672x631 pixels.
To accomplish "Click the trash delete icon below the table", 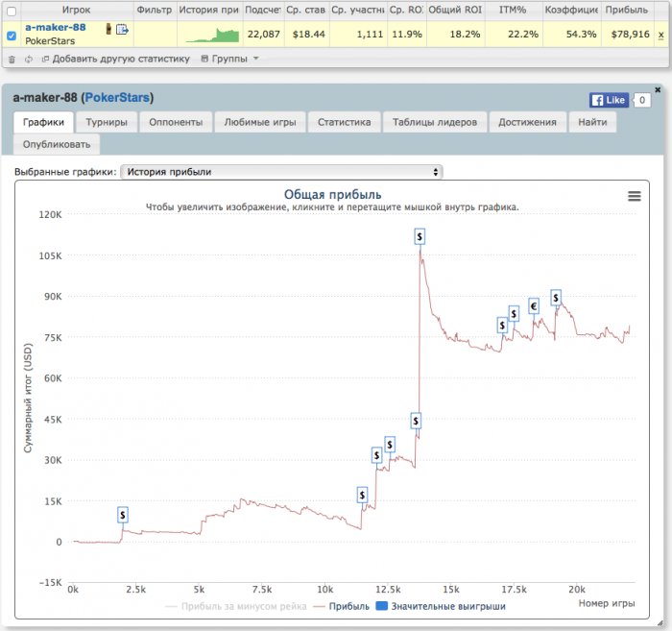I will coord(12,59).
